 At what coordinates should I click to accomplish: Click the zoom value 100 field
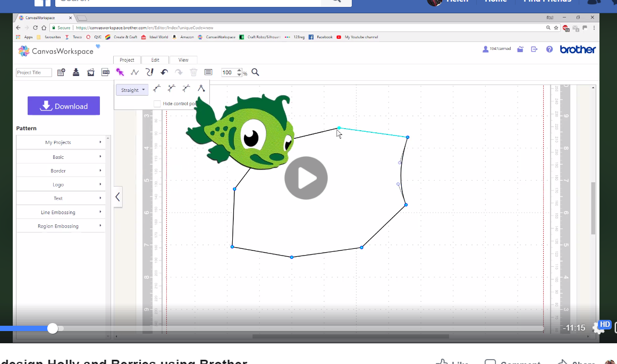tap(229, 72)
